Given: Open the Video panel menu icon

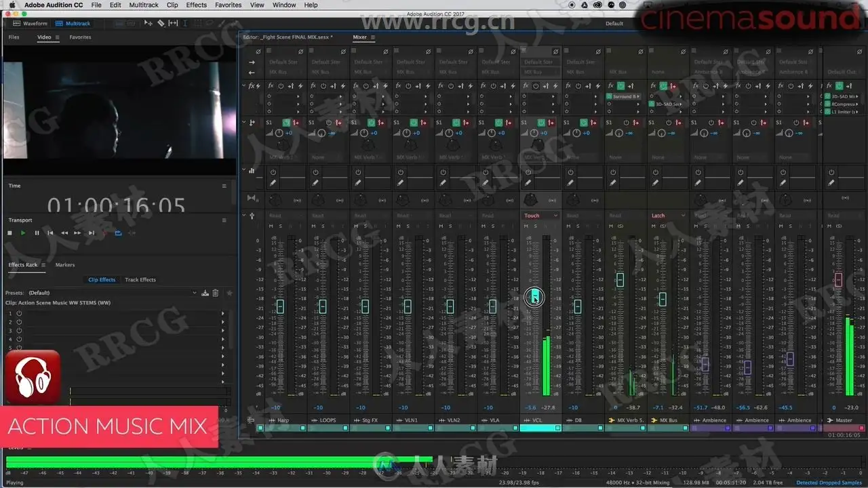Looking at the screenshot, I should (56, 37).
